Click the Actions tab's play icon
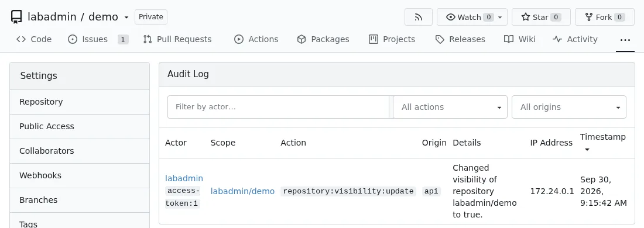Image resolution: width=644 pixels, height=228 pixels. tap(239, 39)
